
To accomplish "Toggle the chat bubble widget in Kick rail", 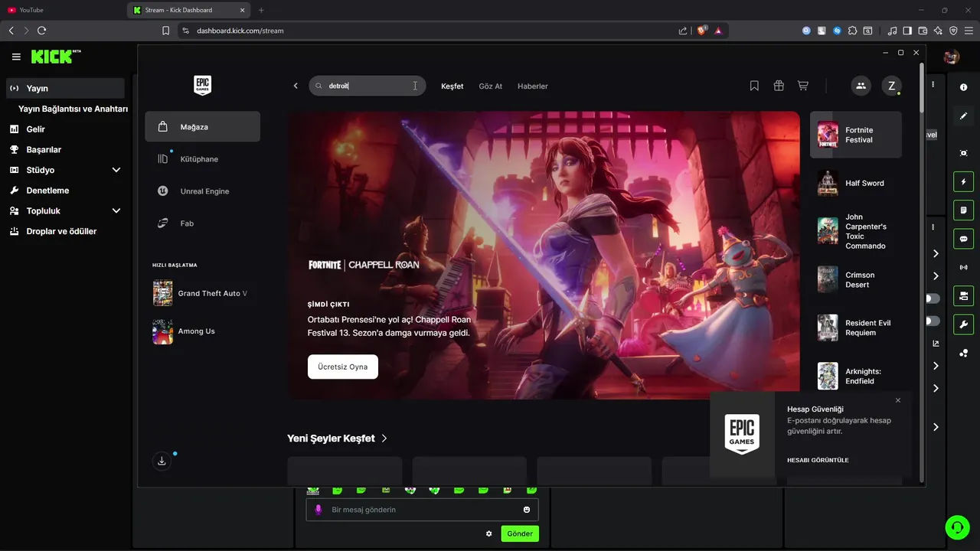I will click(963, 239).
